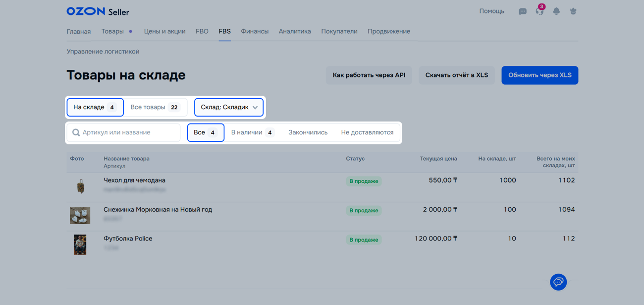Show Не доставляются items filter
This screenshot has height=305, width=644.
367,132
